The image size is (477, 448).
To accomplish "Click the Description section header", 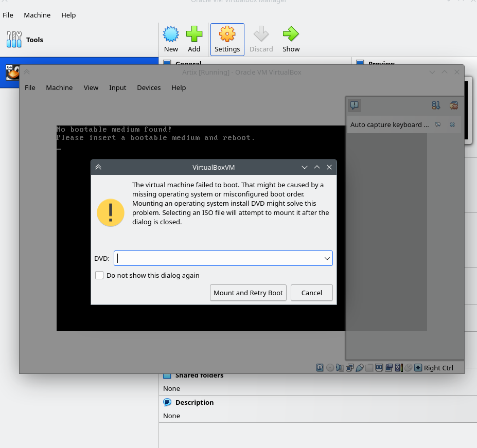I will click(195, 402).
